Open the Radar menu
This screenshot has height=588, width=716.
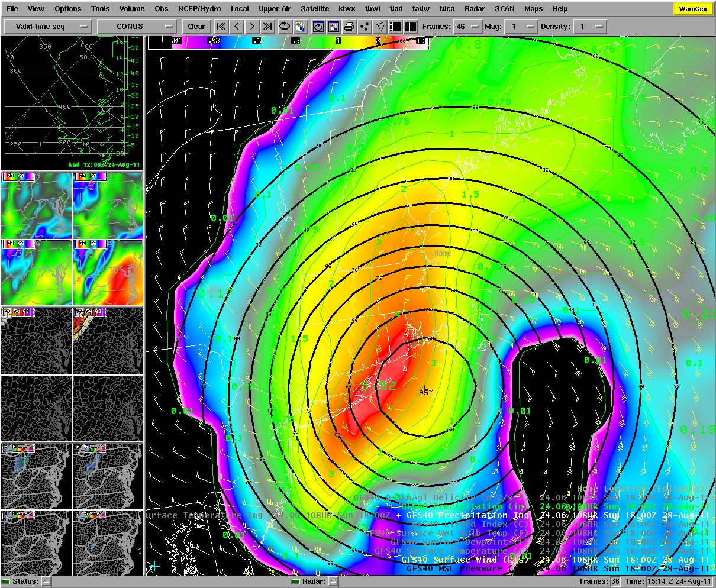[475, 9]
